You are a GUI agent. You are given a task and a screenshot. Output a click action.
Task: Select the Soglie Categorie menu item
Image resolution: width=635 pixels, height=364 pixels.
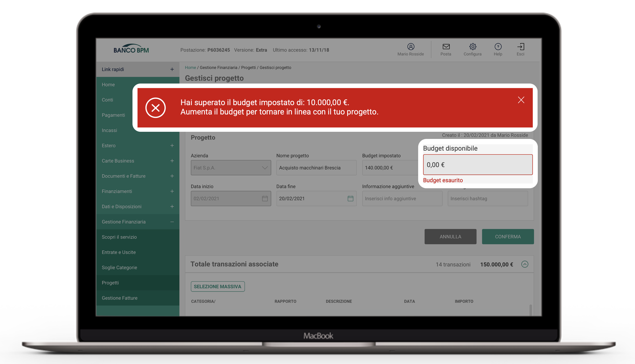click(x=119, y=267)
